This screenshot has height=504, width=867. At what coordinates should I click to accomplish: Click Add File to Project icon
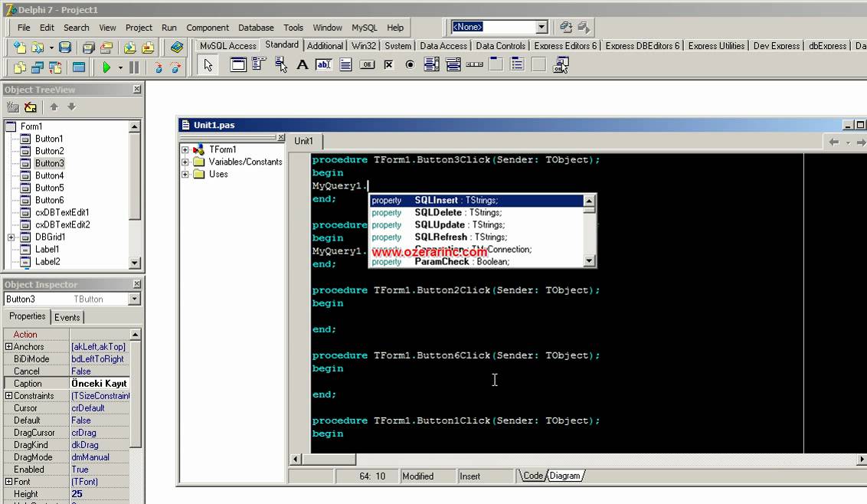pyautogui.click(x=130, y=47)
